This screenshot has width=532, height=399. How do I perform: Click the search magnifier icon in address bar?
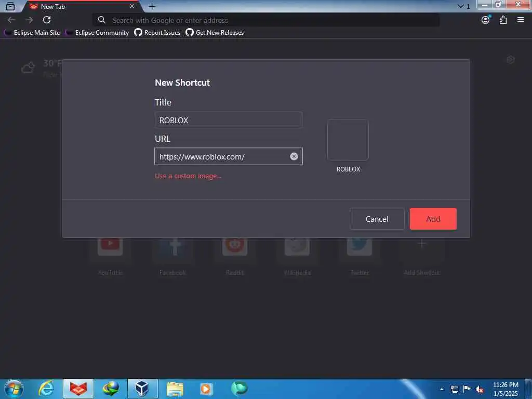(101, 20)
